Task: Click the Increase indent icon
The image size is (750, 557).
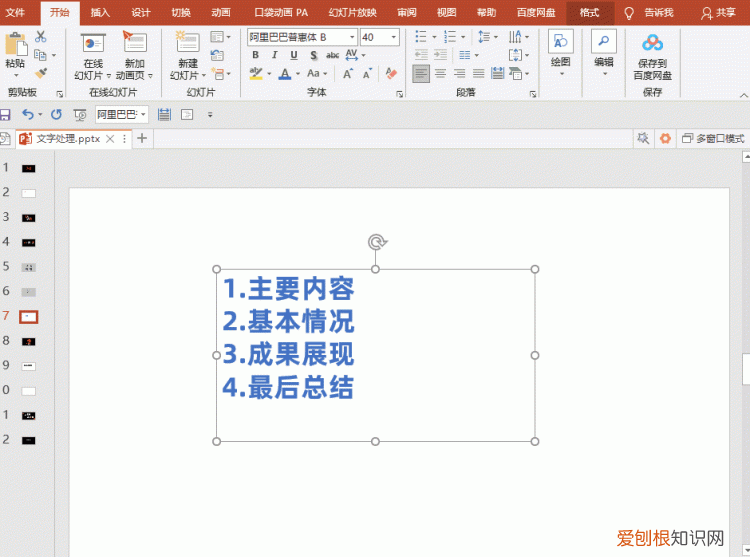Action: tap(440, 55)
